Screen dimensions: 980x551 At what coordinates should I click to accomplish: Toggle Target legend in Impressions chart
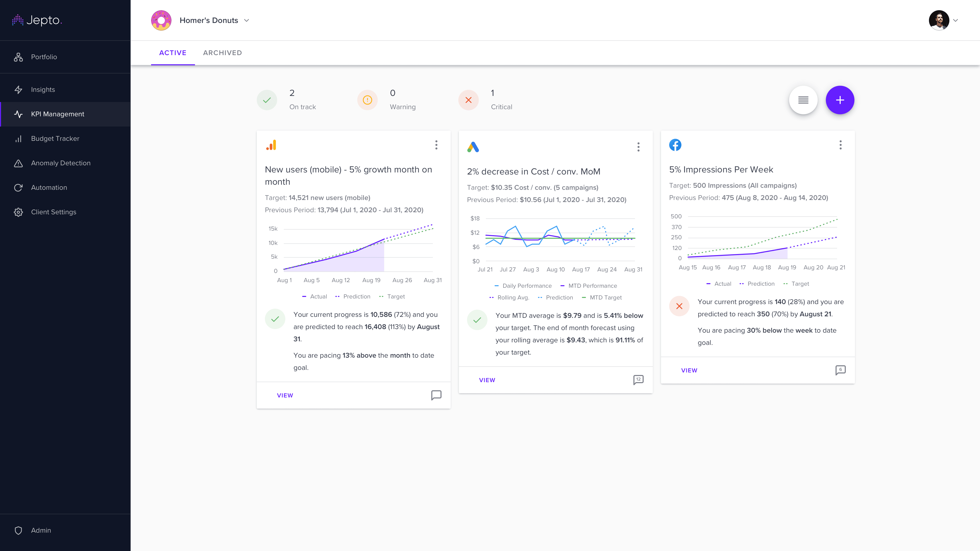(x=796, y=284)
